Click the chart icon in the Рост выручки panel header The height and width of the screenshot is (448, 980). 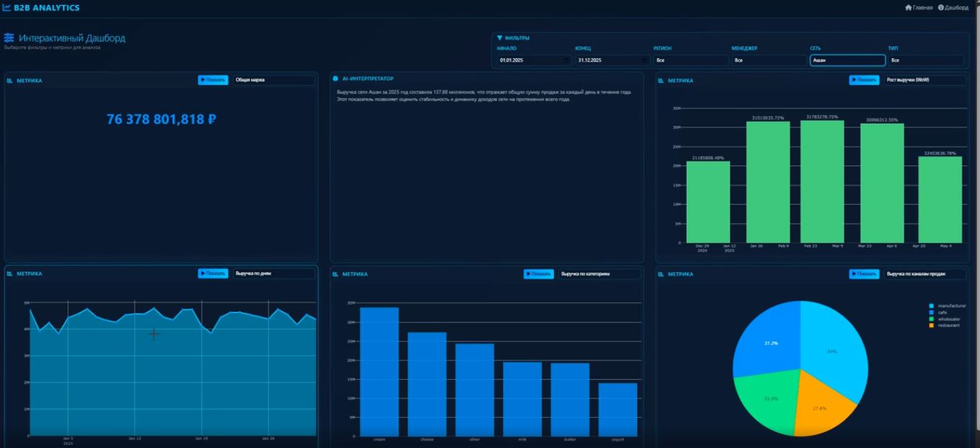pyautogui.click(x=662, y=81)
